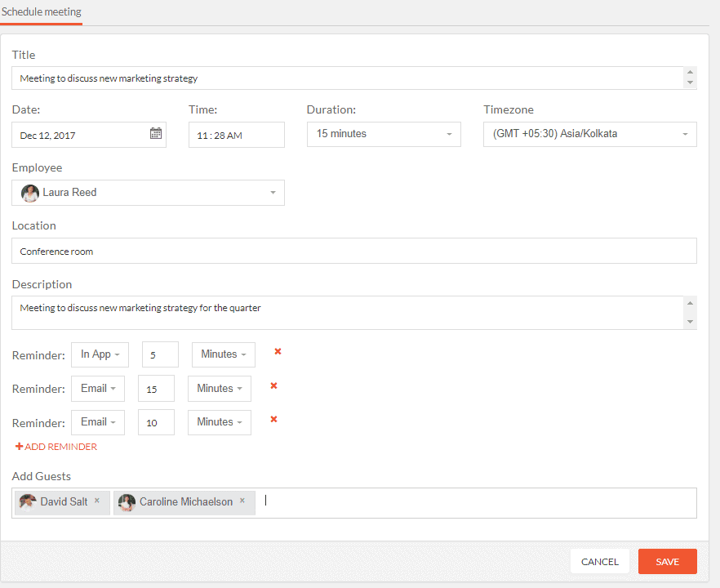Image resolution: width=720 pixels, height=588 pixels.
Task: Expand the Timezone Asia/Kolkata dropdown
Action: tap(590, 134)
